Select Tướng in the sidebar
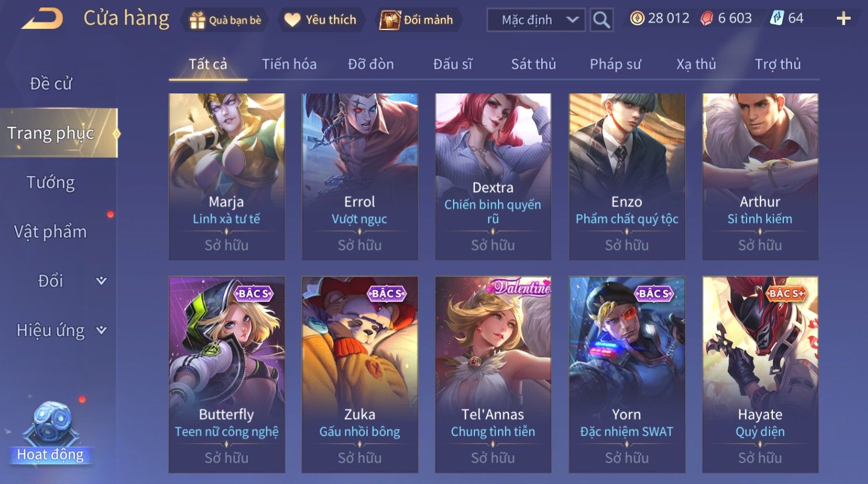 pyautogui.click(x=51, y=183)
